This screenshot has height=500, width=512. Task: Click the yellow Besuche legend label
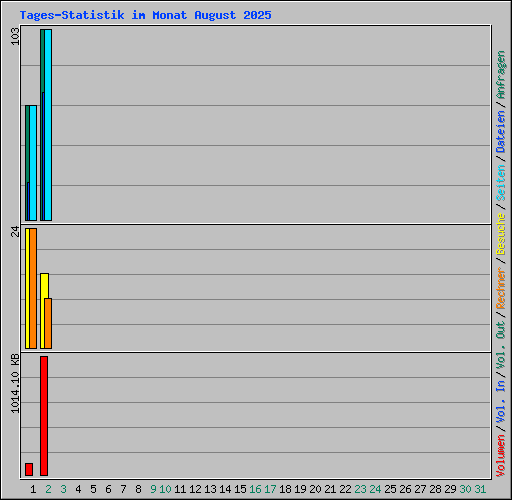pyautogui.click(x=501, y=234)
